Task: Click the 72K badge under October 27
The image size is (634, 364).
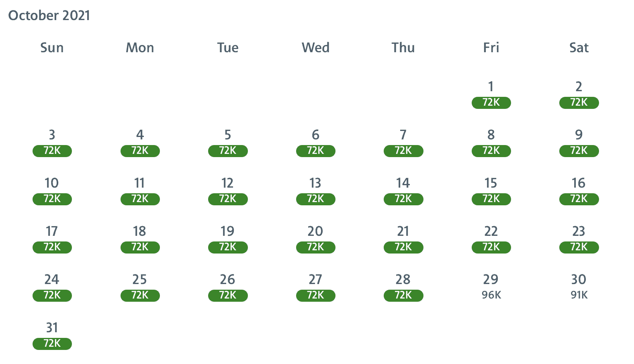Action: coord(315,295)
